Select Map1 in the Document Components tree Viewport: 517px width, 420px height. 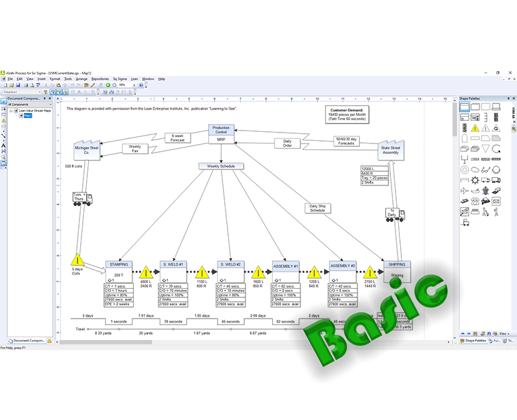[x=27, y=117]
